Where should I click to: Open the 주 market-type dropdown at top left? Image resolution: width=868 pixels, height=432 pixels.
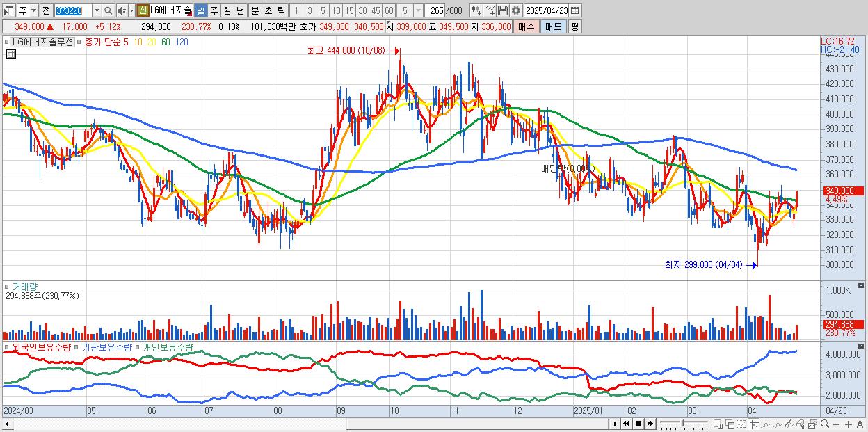[x=33, y=10]
